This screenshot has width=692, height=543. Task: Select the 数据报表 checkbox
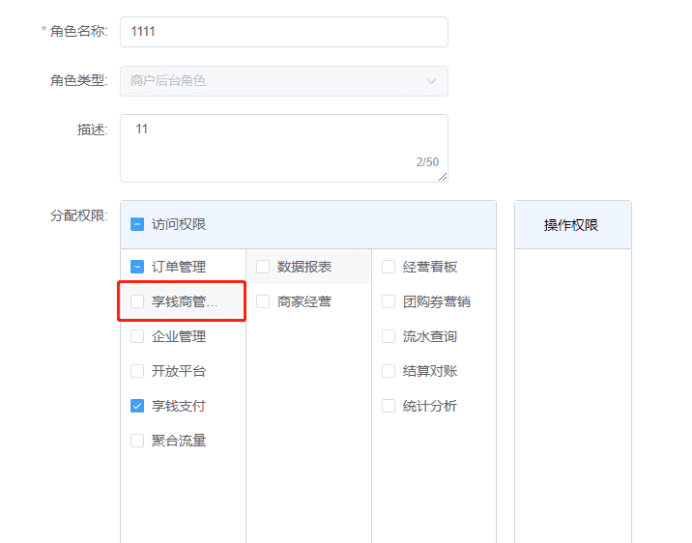263,267
